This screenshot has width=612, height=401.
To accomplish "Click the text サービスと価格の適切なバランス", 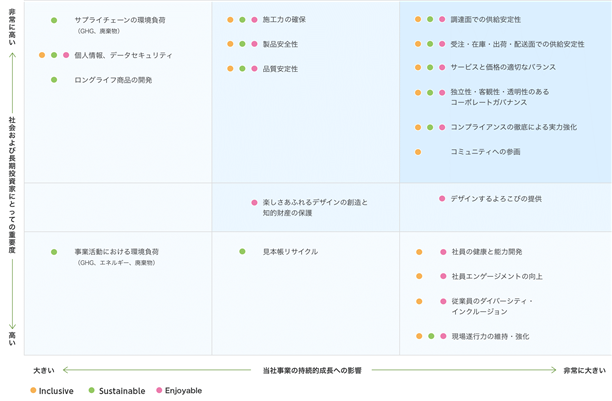I will point(503,67).
